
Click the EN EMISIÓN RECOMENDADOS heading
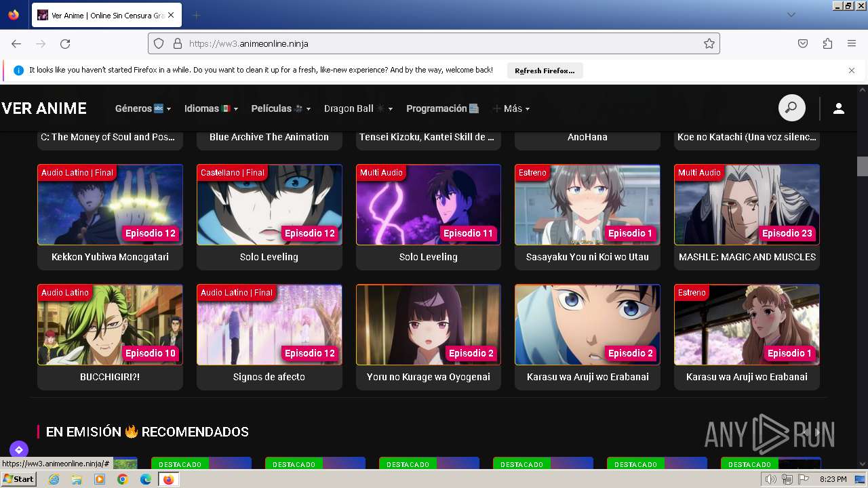[147, 432]
